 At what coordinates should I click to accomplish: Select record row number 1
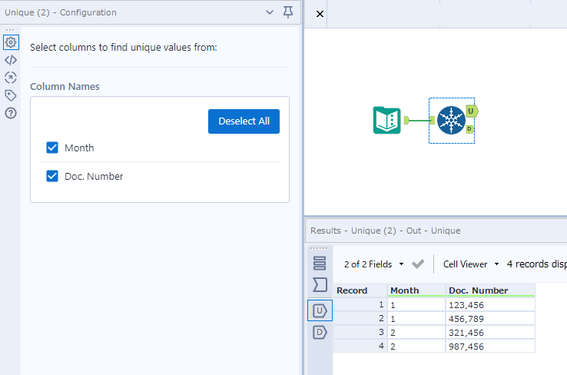point(360,305)
